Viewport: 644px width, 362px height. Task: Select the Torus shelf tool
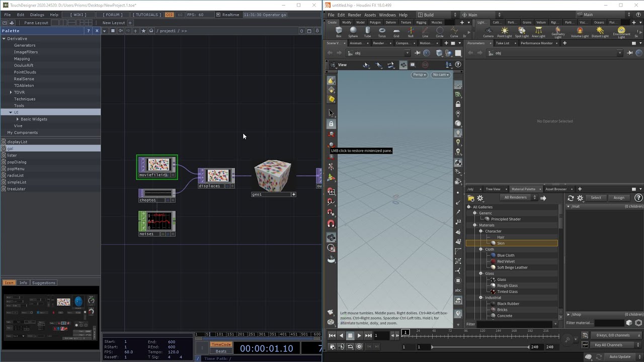[x=382, y=32]
